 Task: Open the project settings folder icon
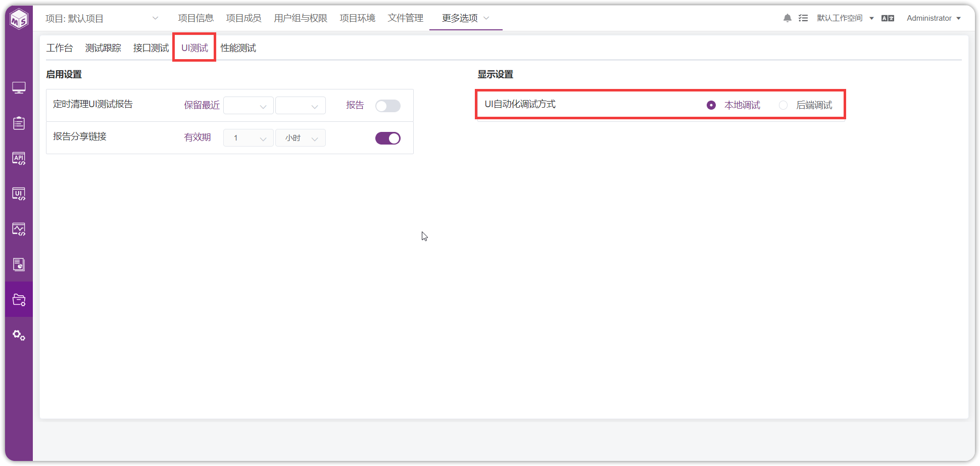point(19,300)
